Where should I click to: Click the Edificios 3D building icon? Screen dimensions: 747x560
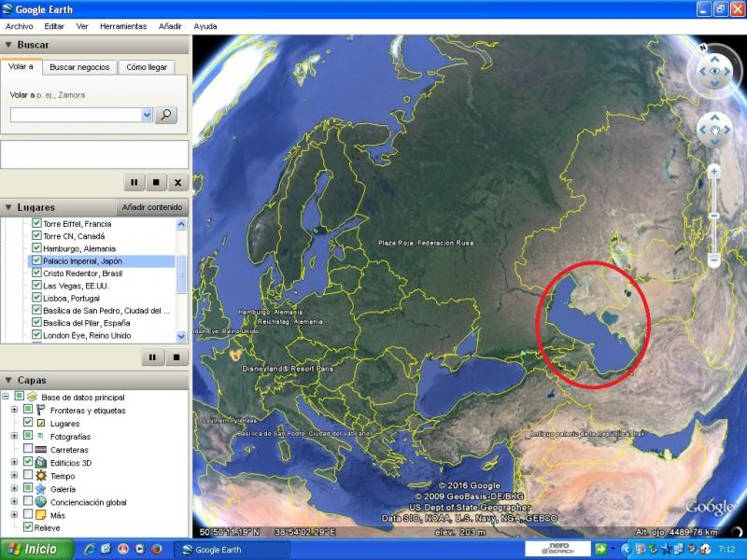[x=41, y=462]
